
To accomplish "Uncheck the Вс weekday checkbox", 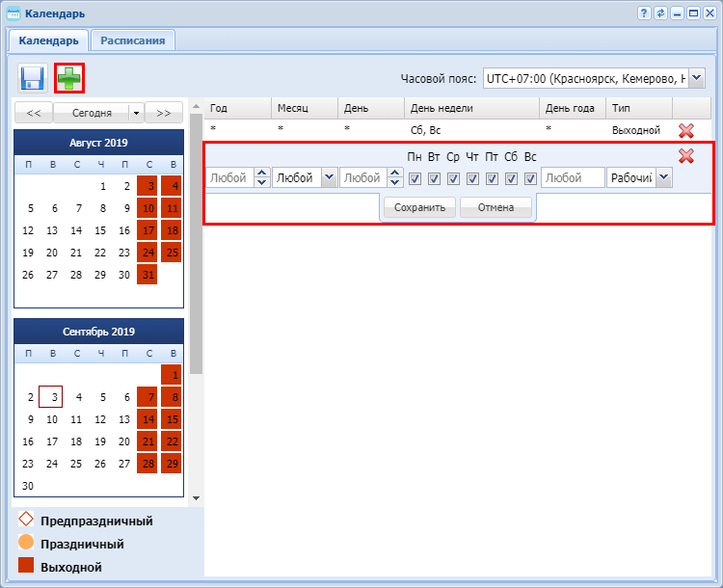I will (x=531, y=178).
